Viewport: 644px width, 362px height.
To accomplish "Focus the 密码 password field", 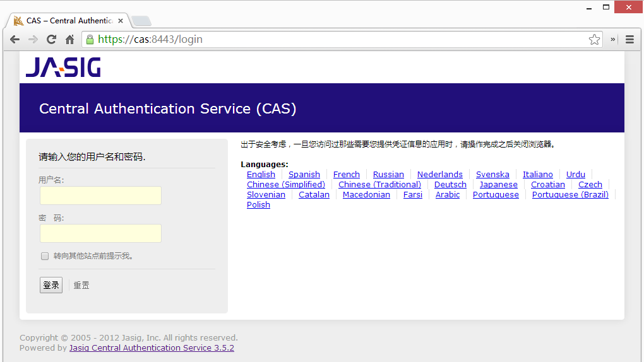I will tap(100, 233).
